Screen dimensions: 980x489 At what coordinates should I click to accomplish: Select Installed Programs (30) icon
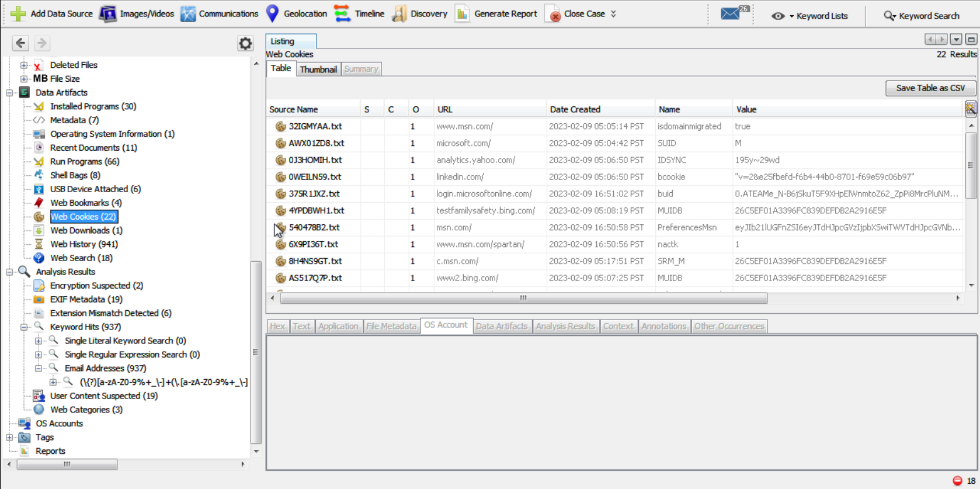tap(39, 106)
